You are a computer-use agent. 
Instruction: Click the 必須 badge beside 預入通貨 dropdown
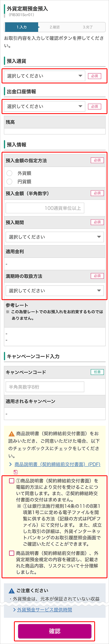pyautogui.click(x=95, y=76)
